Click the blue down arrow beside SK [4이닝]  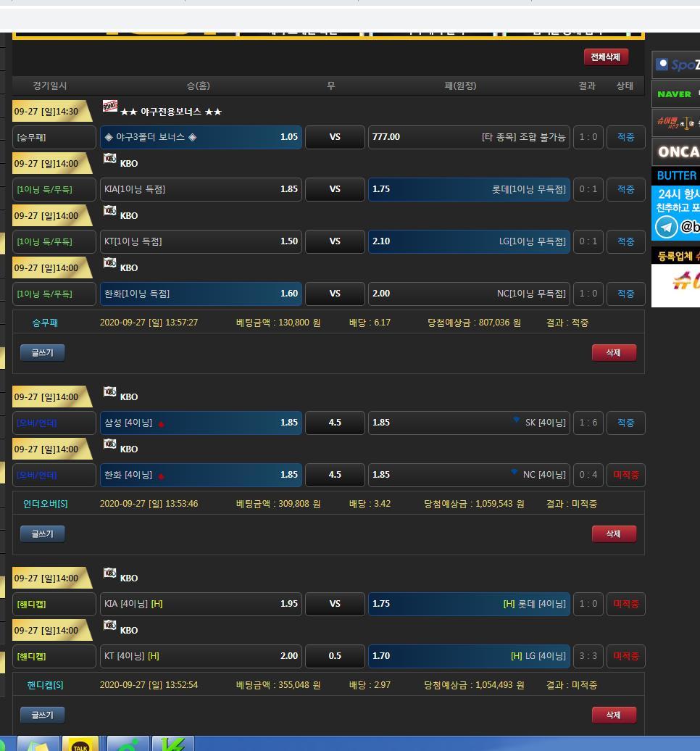[x=517, y=420]
